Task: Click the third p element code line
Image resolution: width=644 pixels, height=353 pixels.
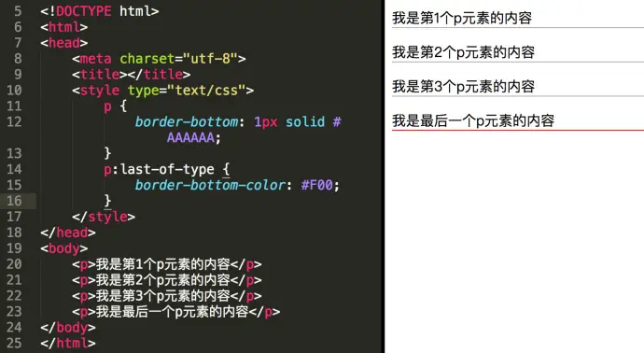Action: [x=167, y=296]
